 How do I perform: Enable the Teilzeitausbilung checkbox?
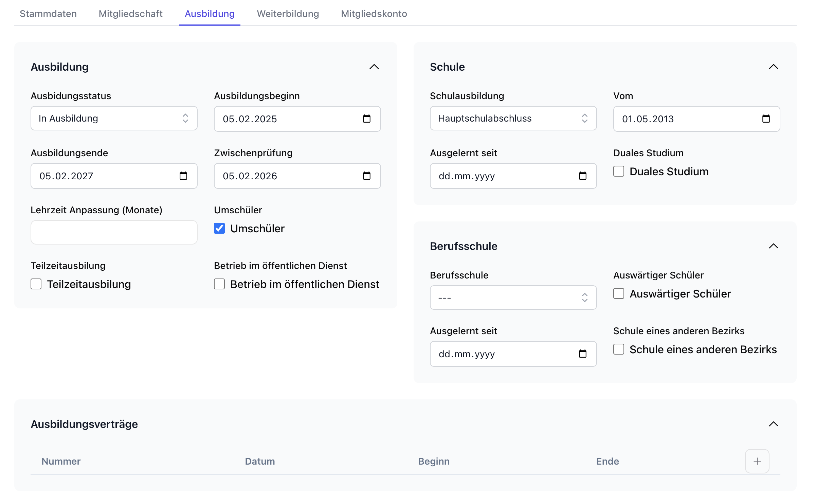pyautogui.click(x=36, y=284)
